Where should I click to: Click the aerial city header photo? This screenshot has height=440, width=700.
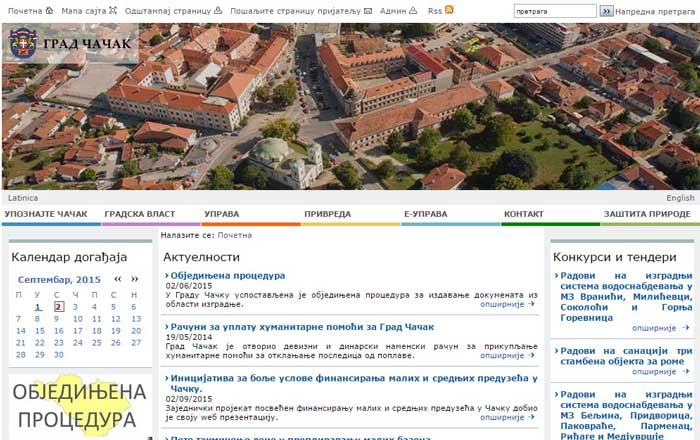350,106
